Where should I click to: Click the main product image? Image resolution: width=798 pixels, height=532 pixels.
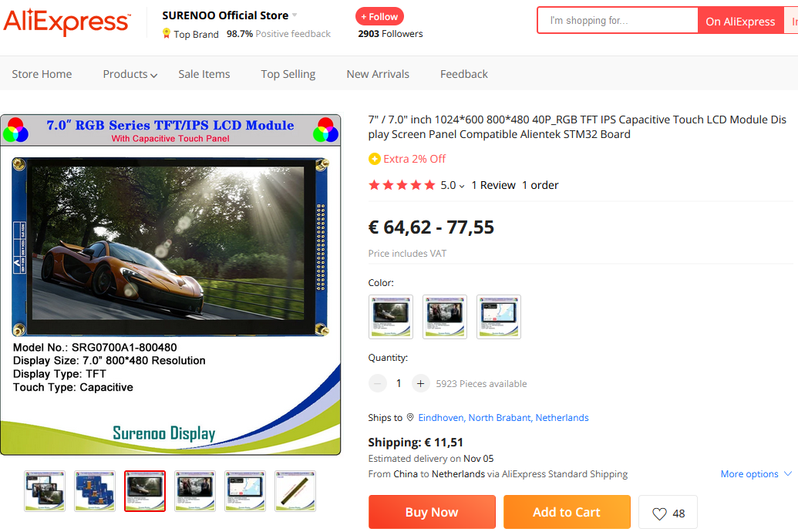point(170,285)
